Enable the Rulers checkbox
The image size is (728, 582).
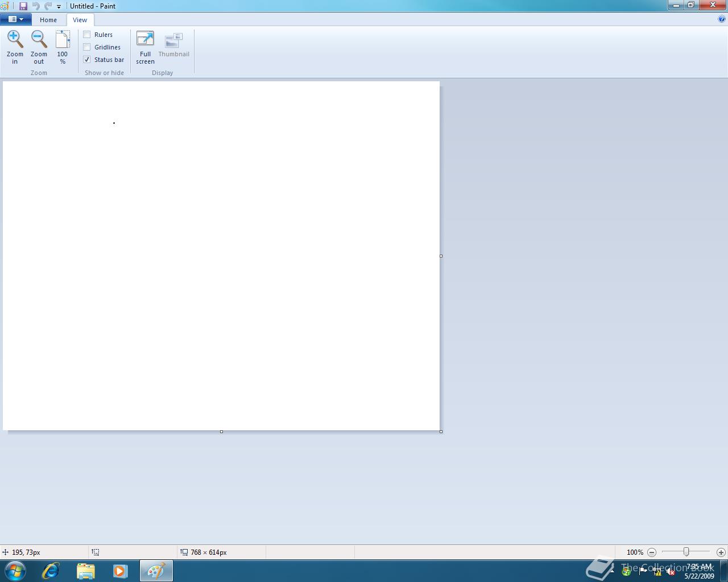tap(86, 34)
